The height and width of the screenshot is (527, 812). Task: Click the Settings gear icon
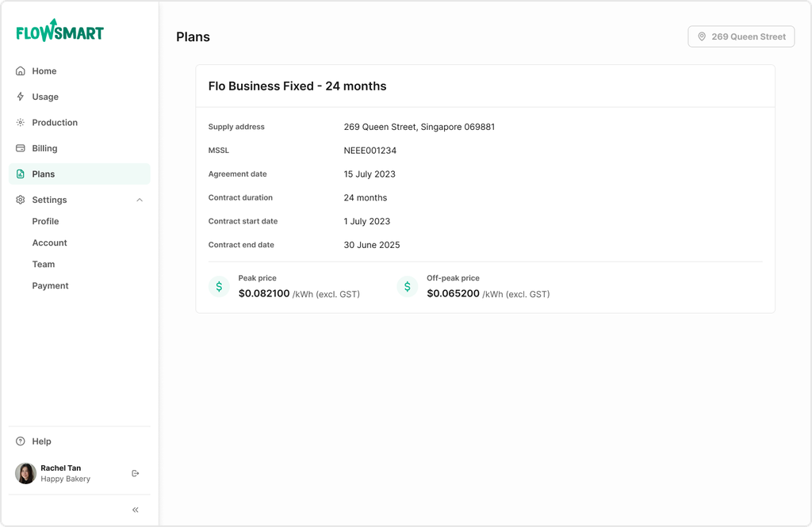click(x=21, y=200)
